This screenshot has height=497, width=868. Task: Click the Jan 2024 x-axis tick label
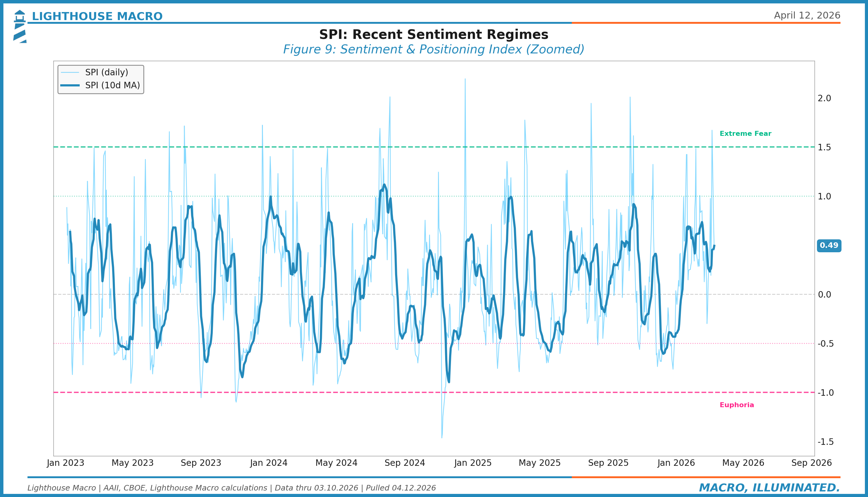click(x=269, y=463)
